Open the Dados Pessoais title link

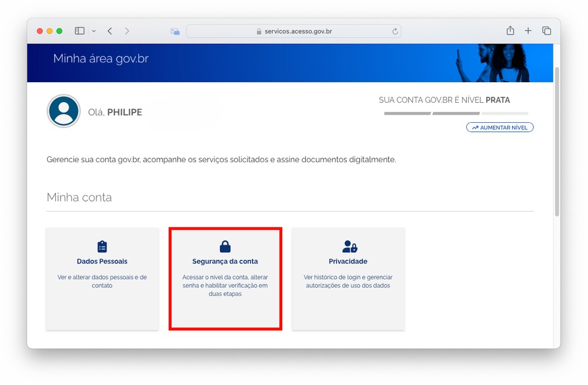pyautogui.click(x=102, y=261)
